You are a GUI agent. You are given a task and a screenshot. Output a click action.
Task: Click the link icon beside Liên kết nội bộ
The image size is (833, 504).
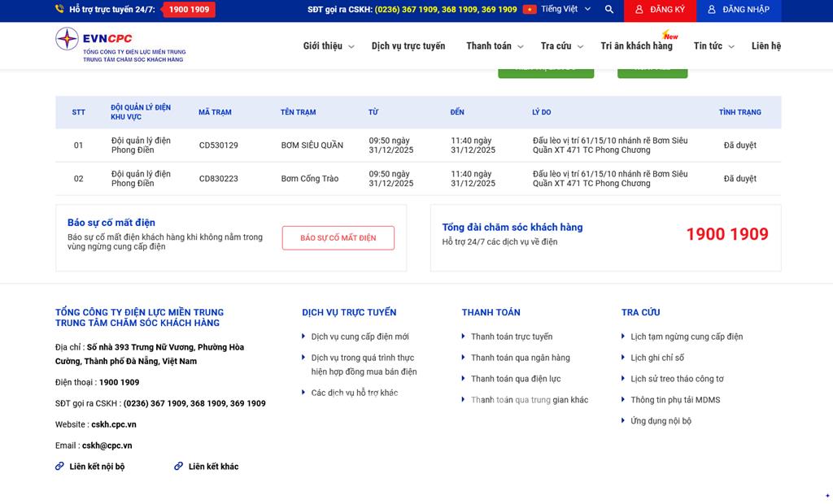59,467
